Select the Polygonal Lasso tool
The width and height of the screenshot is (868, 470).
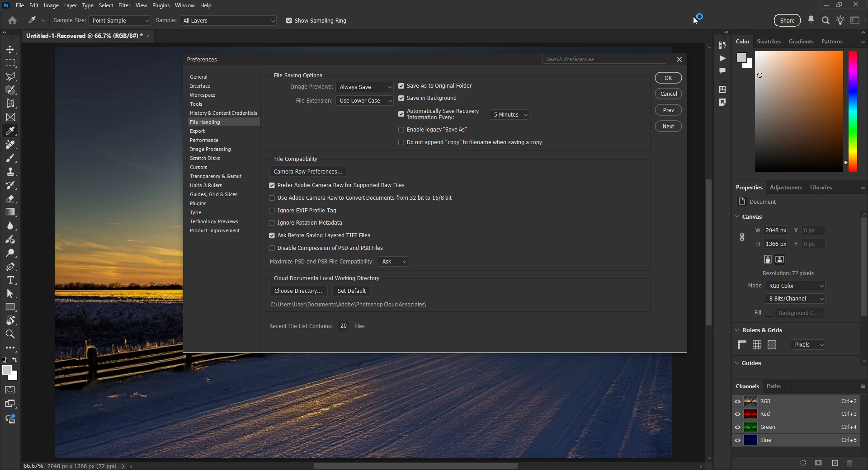click(x=10, y=76)
